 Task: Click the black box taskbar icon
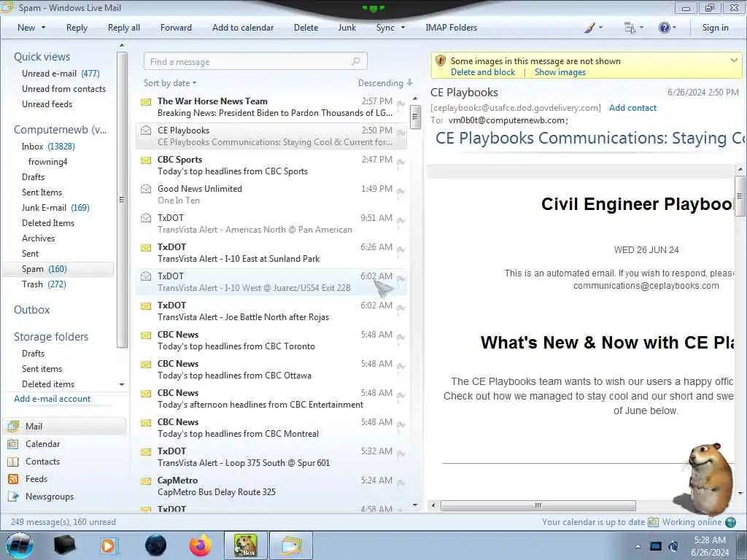[x=64, y=545]
